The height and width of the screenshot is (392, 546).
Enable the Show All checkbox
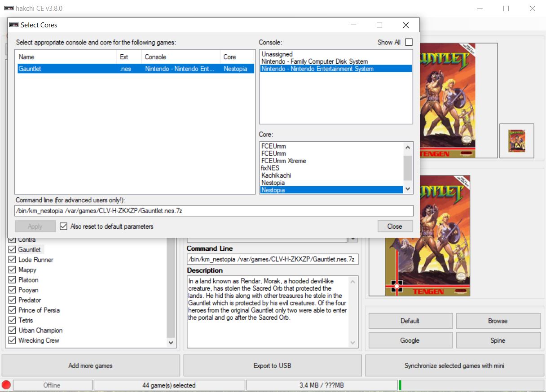pyautogui.click(x=409, y=42)
